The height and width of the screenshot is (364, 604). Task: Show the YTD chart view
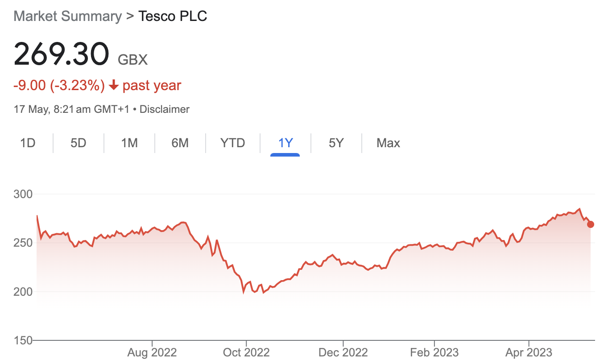click(x=232, y=143)
